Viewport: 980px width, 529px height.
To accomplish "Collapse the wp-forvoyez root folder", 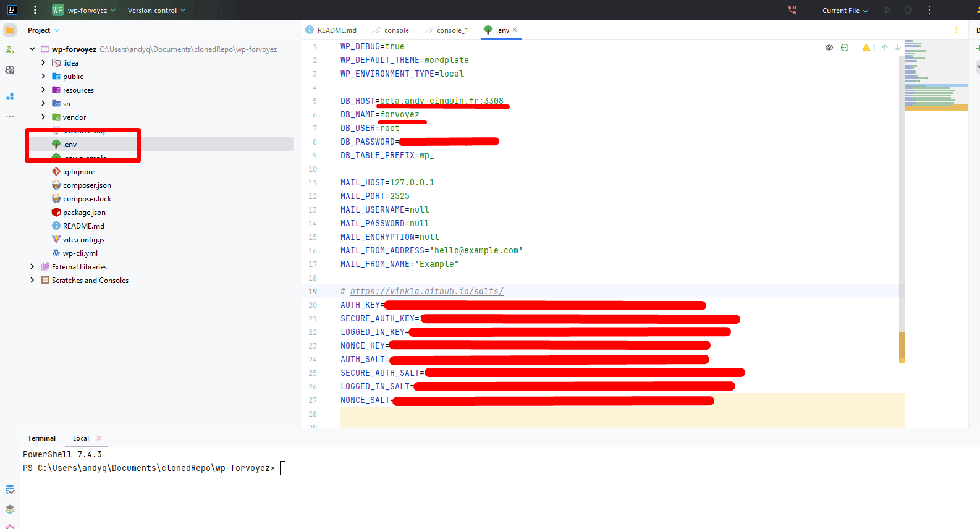I will (x=32, y=49).
